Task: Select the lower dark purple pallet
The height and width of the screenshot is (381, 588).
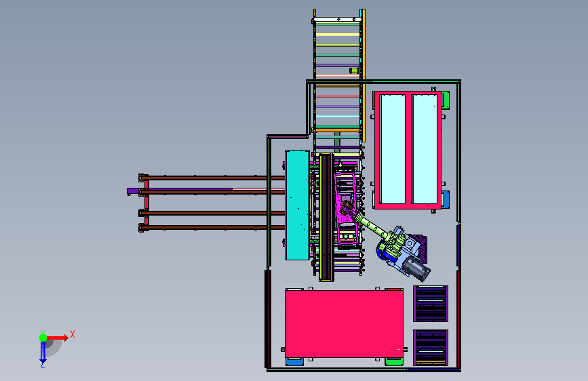Action: tap(431, 348)
